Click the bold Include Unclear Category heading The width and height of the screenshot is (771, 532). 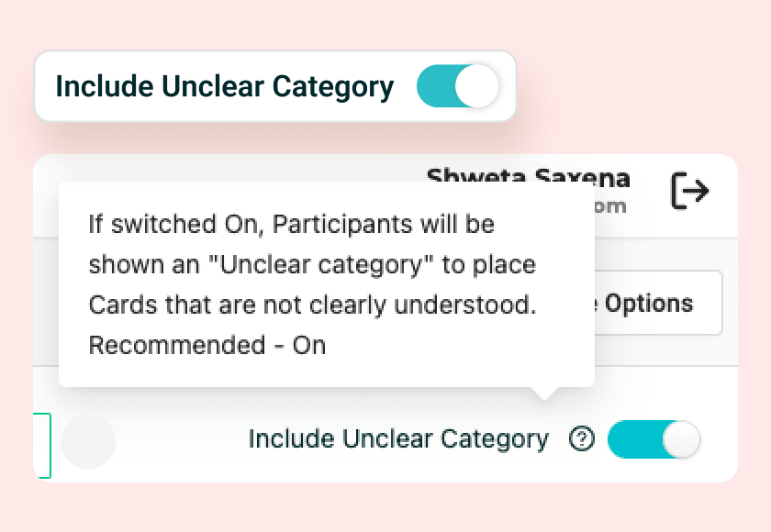tap(225, 87)
